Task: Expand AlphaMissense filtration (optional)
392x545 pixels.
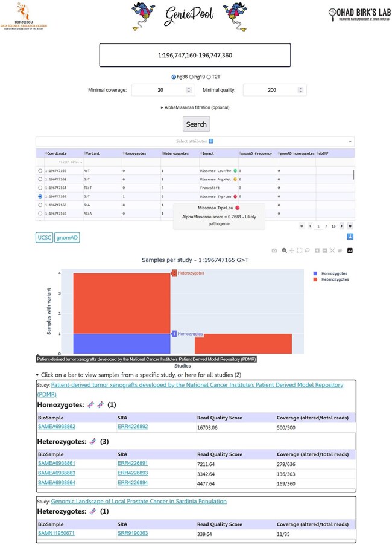Action: (195, 107)
